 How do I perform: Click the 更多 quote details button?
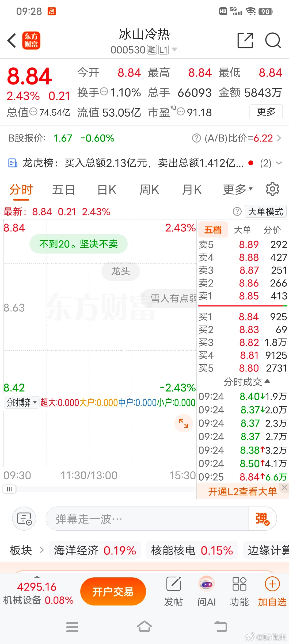(x=266, y=112)
